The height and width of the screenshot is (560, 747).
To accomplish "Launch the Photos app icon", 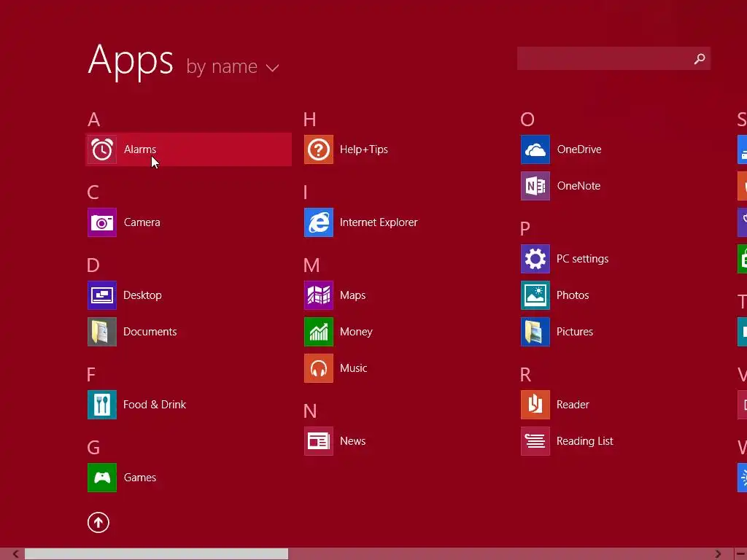I will tap(535, 295).
